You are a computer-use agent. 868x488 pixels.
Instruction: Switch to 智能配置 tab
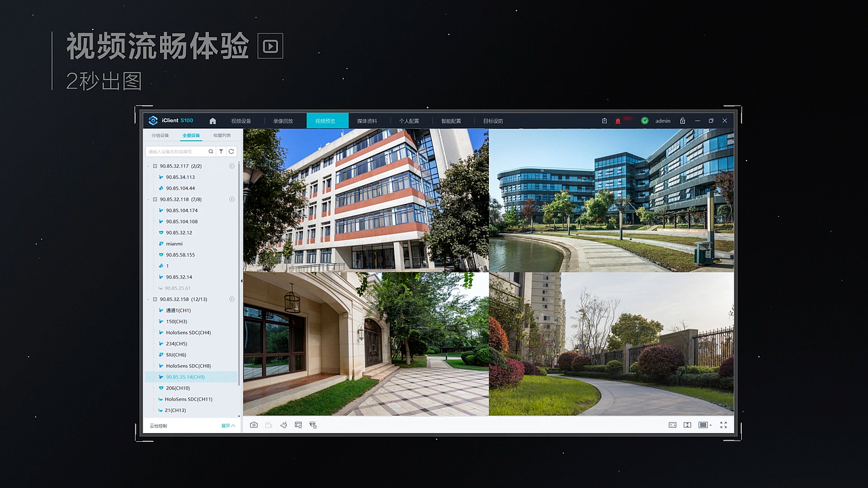[x=451, y=121]
